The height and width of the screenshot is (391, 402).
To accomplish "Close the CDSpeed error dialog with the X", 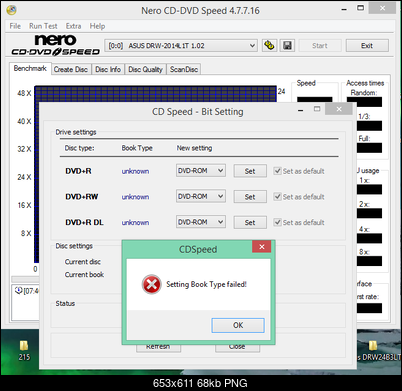I will click(262, 247).
